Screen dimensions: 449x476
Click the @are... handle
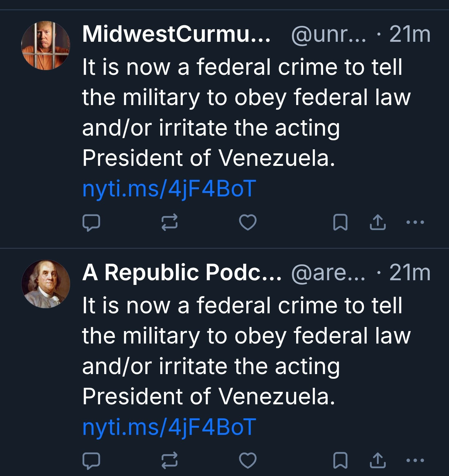pyautogui.click(x=328, y=272)
